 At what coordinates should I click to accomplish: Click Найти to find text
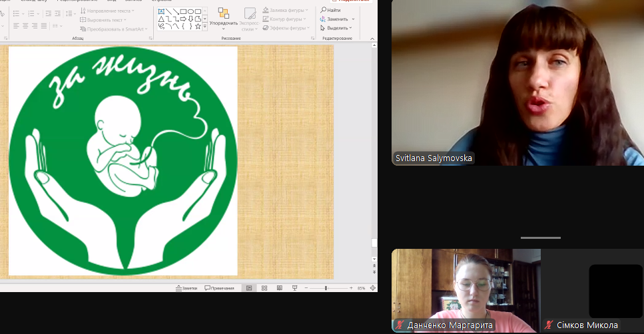330,10
